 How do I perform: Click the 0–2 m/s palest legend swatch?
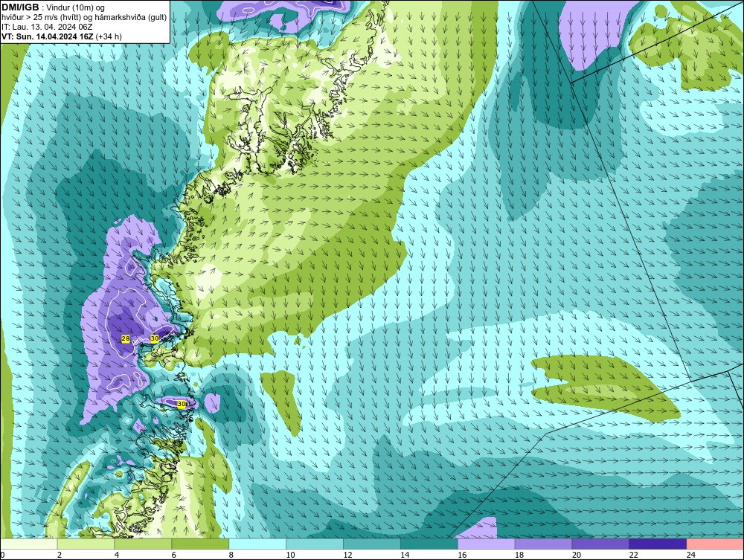pyautogui.click(x=28, y=544)
